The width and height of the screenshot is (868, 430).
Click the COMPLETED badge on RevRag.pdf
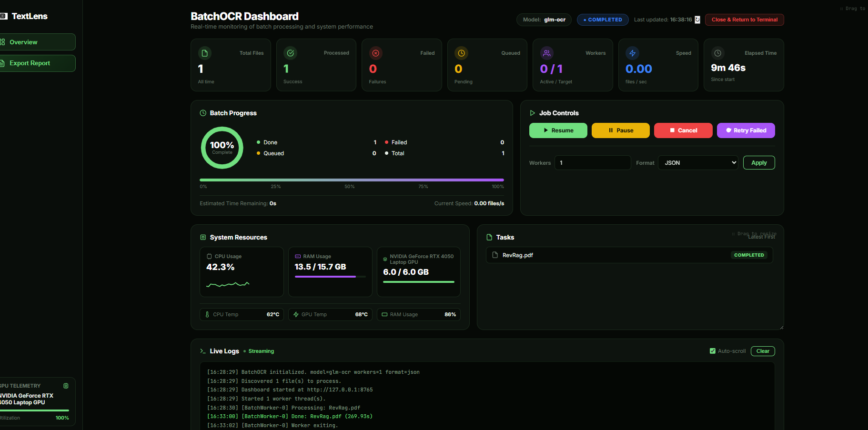click(749, 255)
